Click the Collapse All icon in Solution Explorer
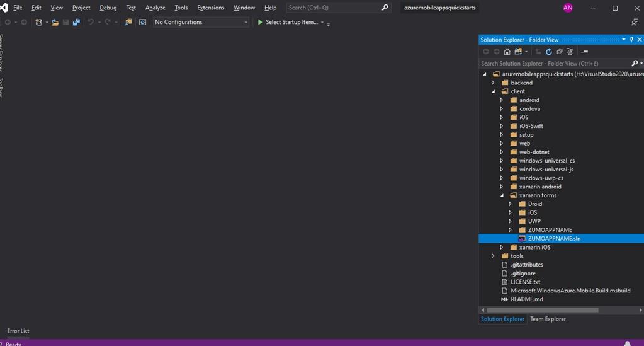Image resolution: width=644 pixels, height=346 pixels. click(560, 52)
